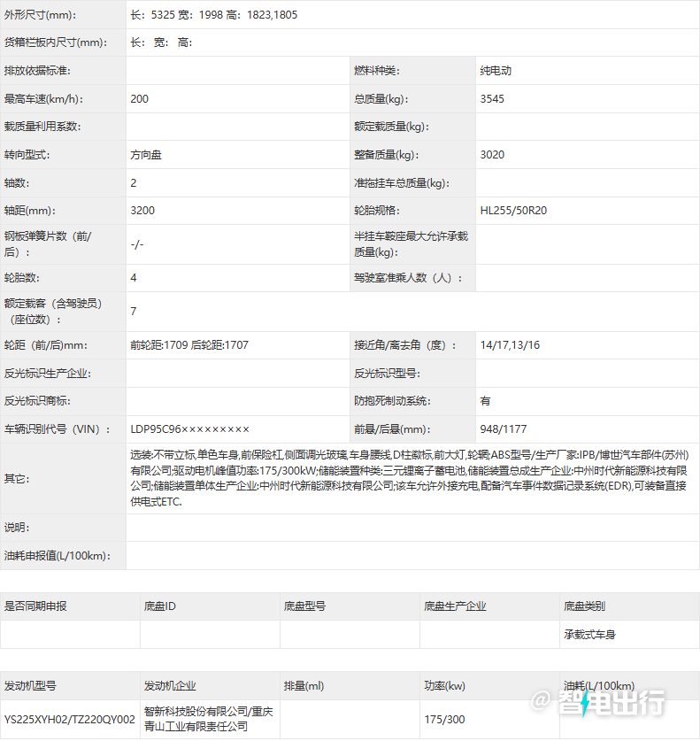
Task: Click the 燃料种类 label
Action: coord(377,71)
